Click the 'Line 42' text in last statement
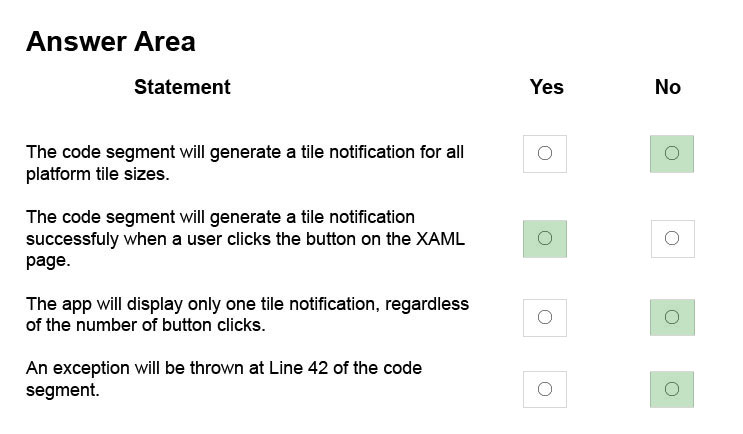 (298, 368)
